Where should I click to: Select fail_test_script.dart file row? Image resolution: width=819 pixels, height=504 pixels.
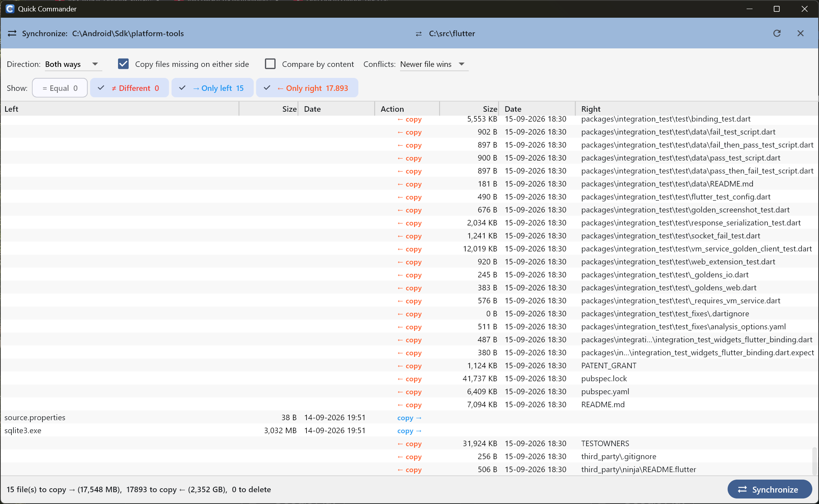(409, 132)
